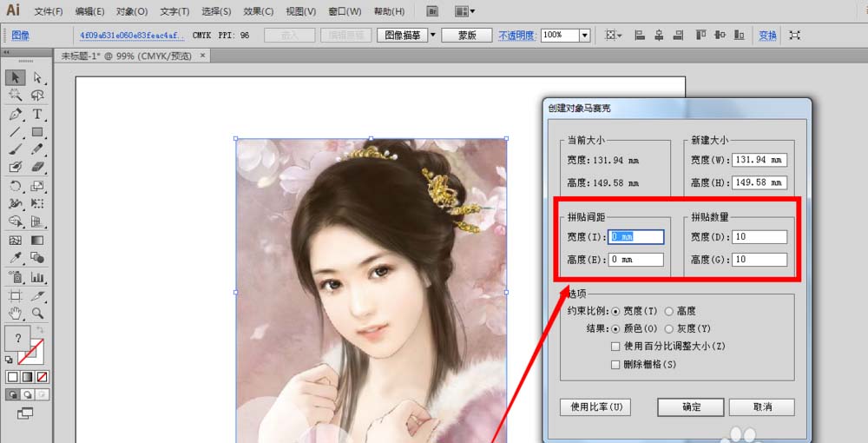The image size is (868, 443).
Task: Select the Slice tool
Action: point(37,295)
